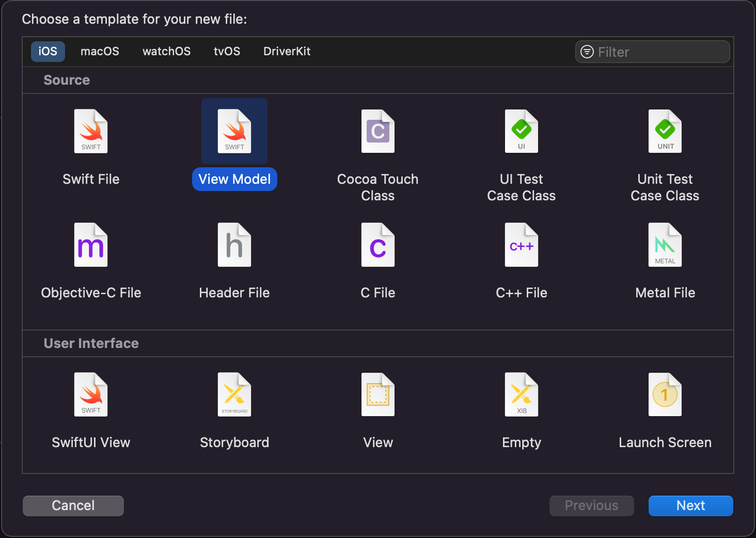Select the SwiftUI View template icon

coord(91,394)
